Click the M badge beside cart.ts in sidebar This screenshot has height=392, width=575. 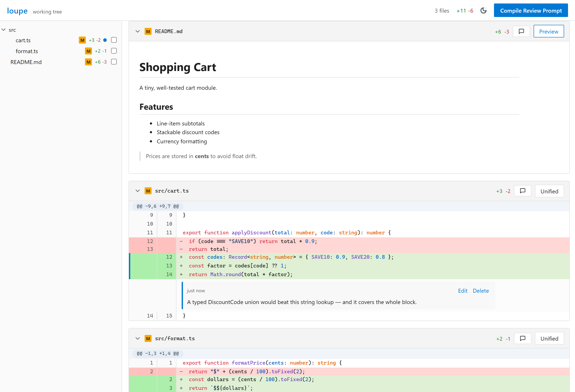click(82, 40)
